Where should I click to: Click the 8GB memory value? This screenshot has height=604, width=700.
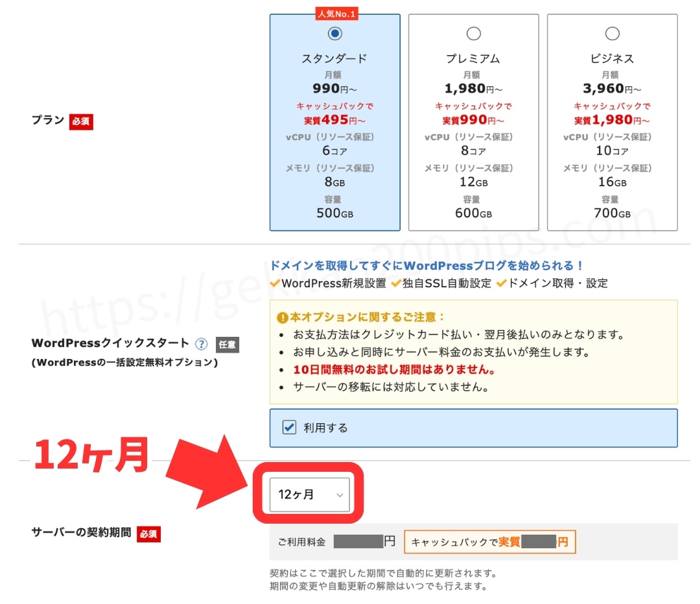(334, 181)
